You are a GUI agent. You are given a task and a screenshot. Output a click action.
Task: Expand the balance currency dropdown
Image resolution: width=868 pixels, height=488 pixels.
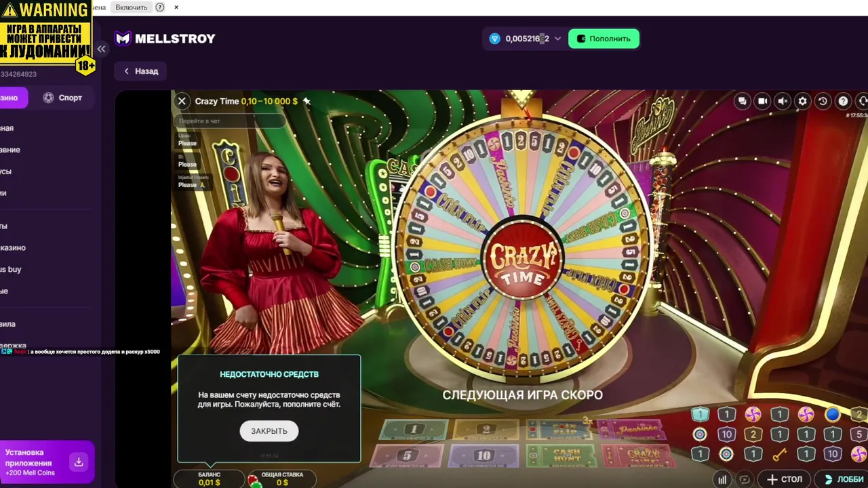click(557, 39)
